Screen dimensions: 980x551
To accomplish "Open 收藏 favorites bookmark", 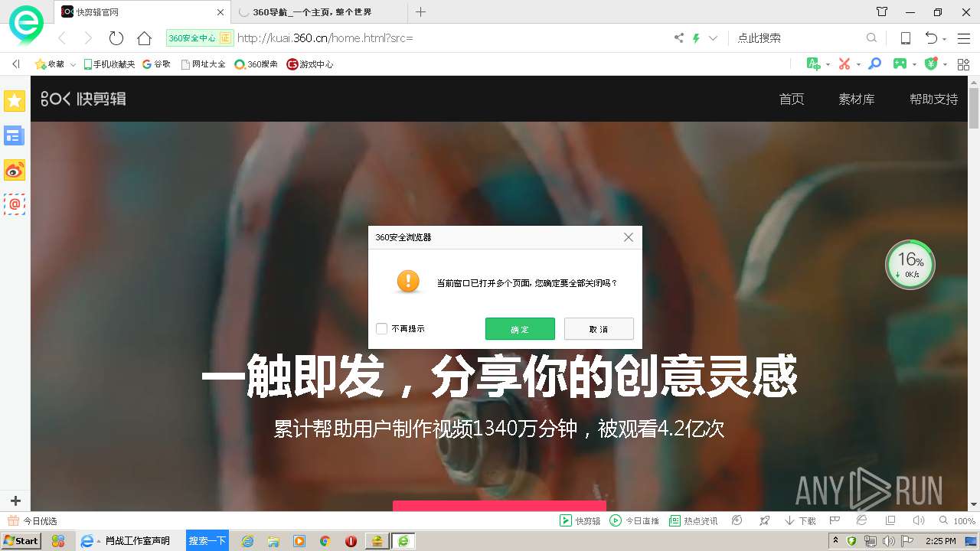I will (x=49, y=64).
